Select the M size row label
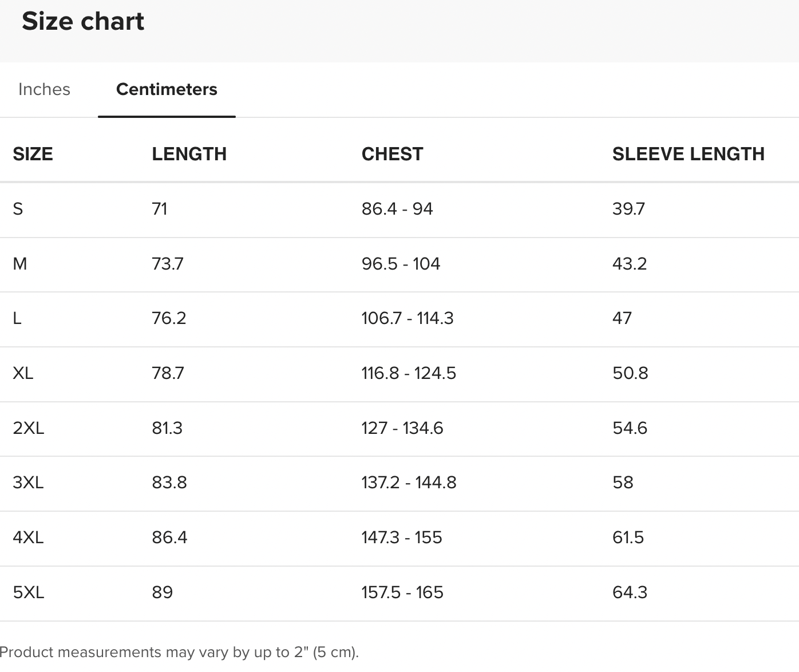The height and width of the screenshot is (672, 799). coord(19,264)
